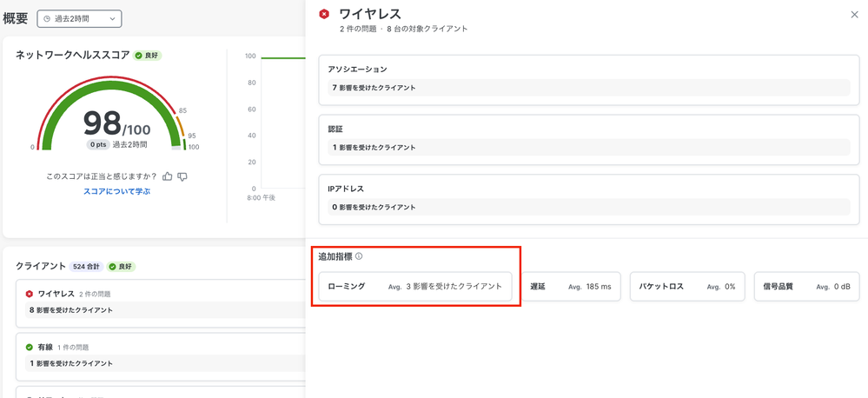Select the 信号品質 metric card
Screen dimensions: 868x398
[806, 286]
